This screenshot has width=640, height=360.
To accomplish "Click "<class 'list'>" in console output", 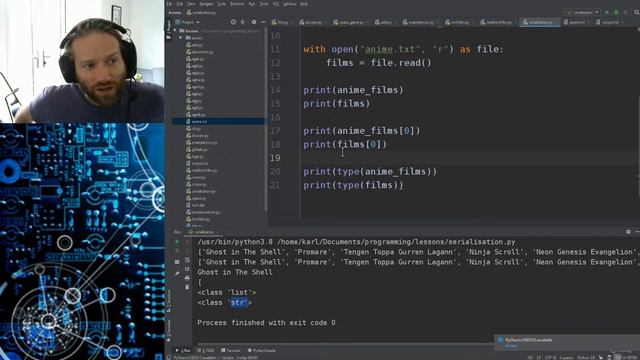I will [x=227, y=292].
